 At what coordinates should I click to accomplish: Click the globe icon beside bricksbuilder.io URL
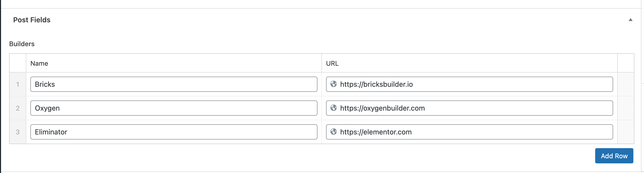(x=334, y=84)
